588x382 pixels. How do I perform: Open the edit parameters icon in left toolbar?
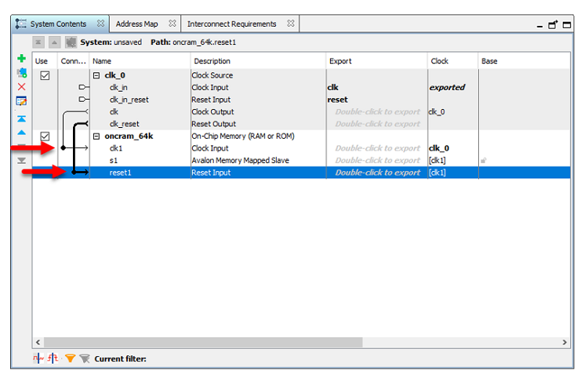pyautogui.click(x=22, y=100)
